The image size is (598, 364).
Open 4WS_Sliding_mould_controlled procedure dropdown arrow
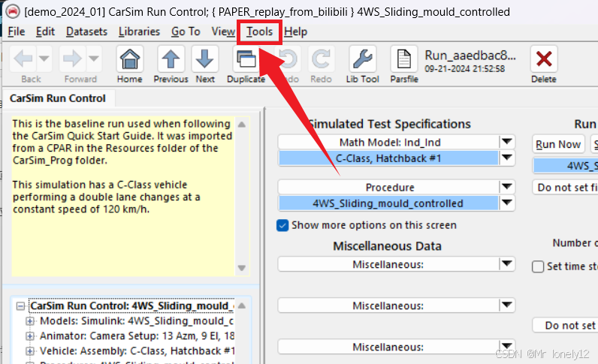507,203
